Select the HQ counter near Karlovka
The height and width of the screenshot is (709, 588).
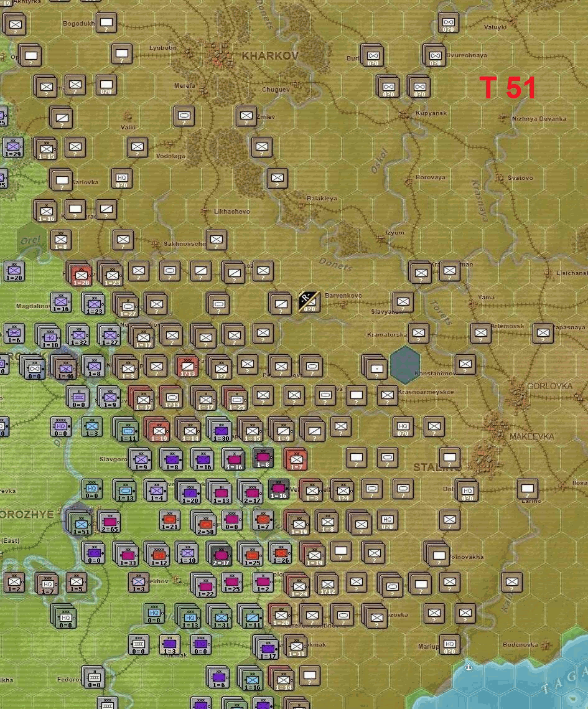122,179
